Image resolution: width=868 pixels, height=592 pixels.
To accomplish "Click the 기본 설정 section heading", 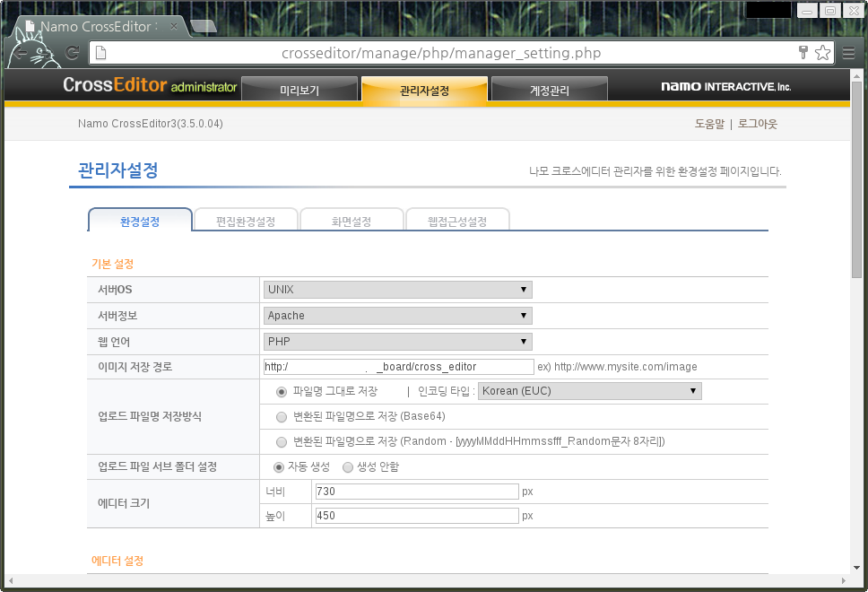I will pyautogui.click(x=112, y=264).
